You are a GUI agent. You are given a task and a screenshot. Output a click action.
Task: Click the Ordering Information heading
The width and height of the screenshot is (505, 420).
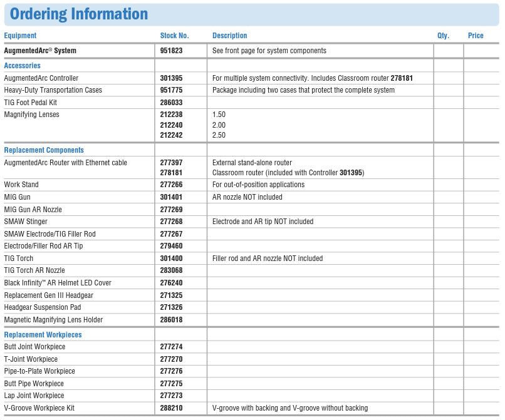click(79, 14)
